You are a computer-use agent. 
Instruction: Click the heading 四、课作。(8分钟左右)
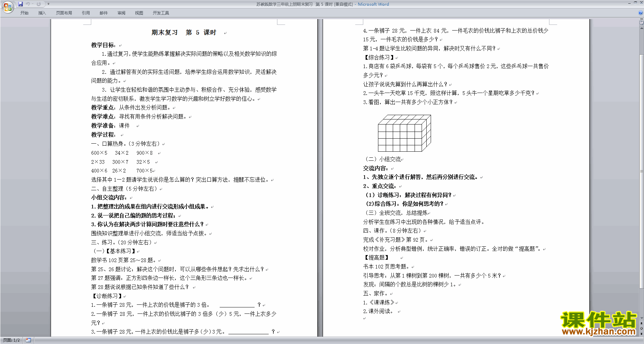click(392, 231)
